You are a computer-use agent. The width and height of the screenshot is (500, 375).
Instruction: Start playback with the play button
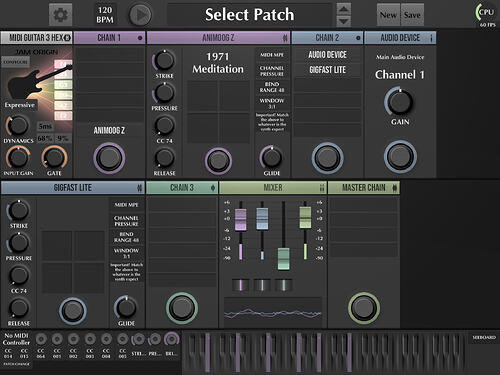(140, 15)
